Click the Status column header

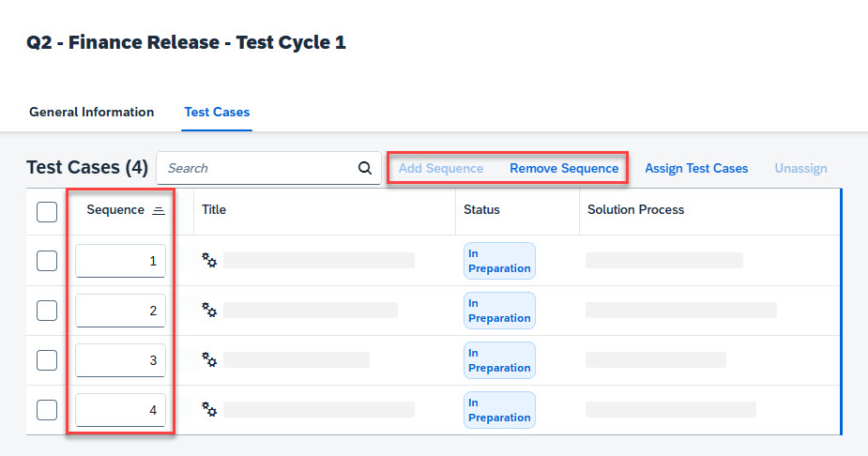pyautogui.click(x=481, y=210)
